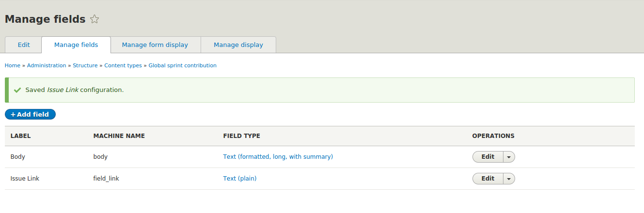
Task: Open the Administration breadcrumb link
Action: point(47,65)
